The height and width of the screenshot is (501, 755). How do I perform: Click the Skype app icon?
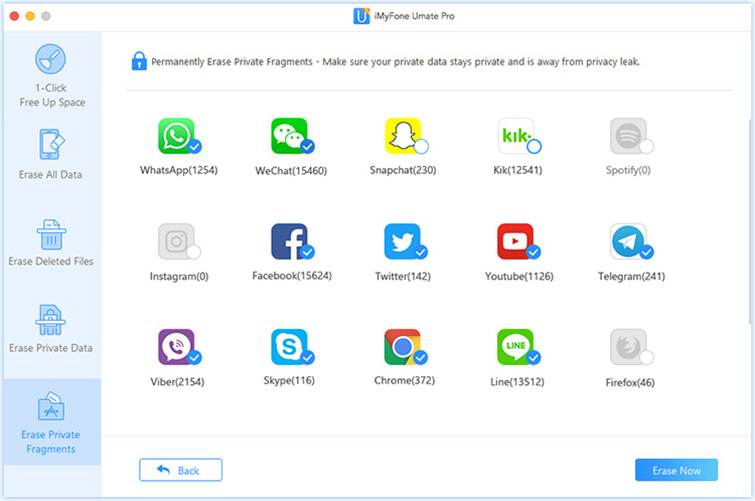click(289, 347)
